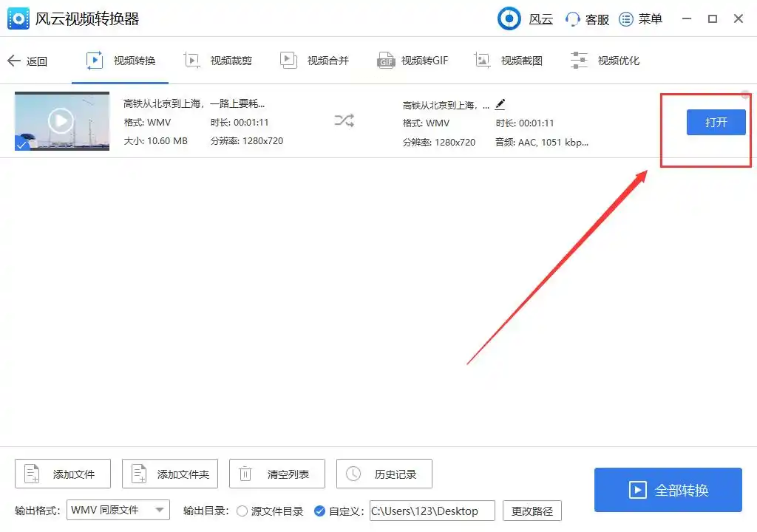757x532 pixels.
Task: Click the 客服 headset icon
Action: pos(573,18)
